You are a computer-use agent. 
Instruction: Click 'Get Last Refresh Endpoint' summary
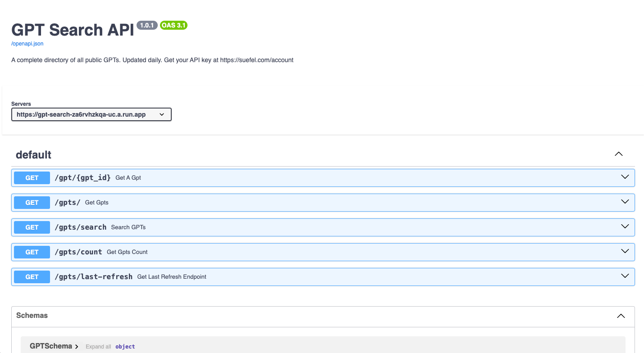tap(172, 277)
